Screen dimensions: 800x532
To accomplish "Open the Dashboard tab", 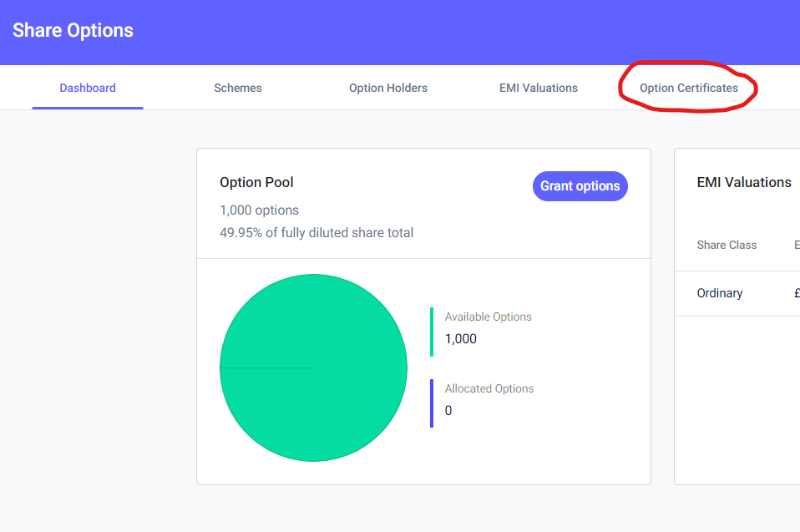I will click(88, 88).
